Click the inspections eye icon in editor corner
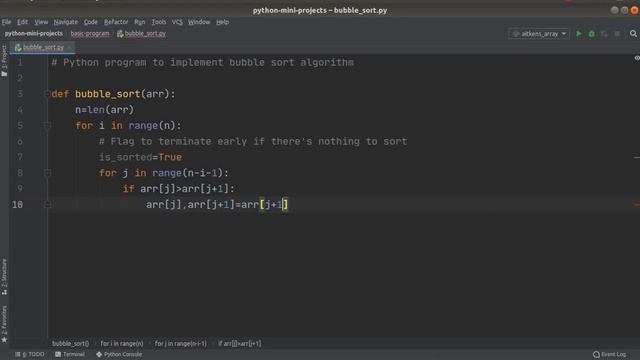This screenshot has height=360, width=640. 637,58
